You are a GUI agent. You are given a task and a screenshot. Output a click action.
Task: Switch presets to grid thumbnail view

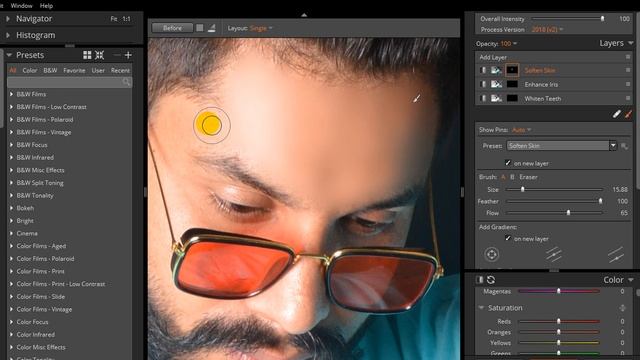(87, 55)
